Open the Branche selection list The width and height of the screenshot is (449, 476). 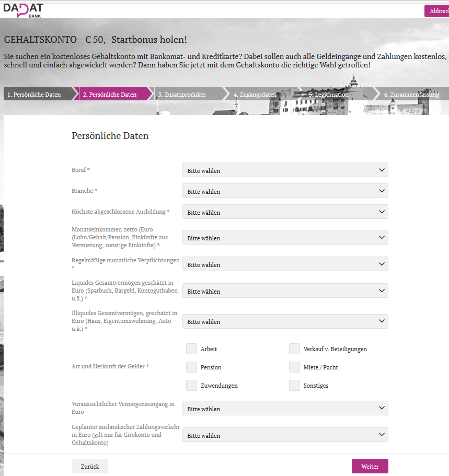pyautogui.click(x=285, y=191)
